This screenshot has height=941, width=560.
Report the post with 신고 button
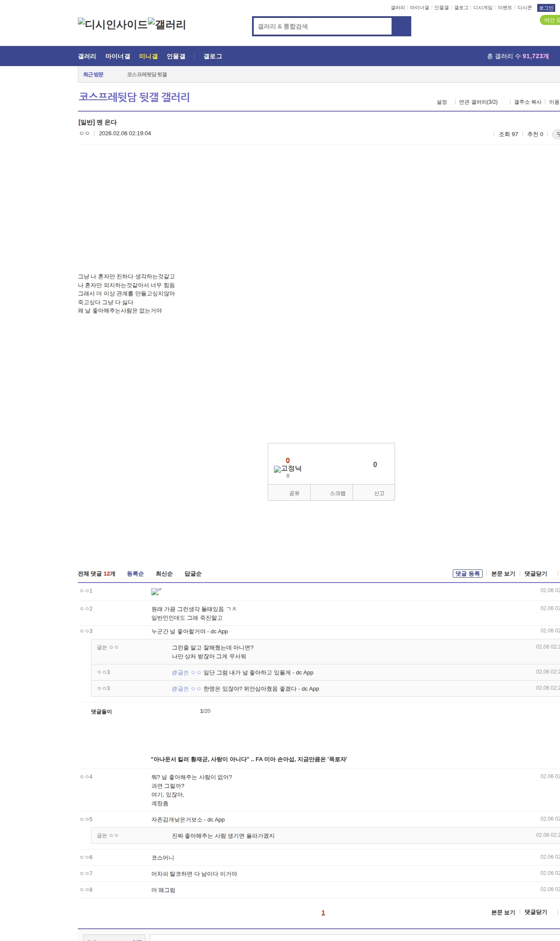pos(379,493)
